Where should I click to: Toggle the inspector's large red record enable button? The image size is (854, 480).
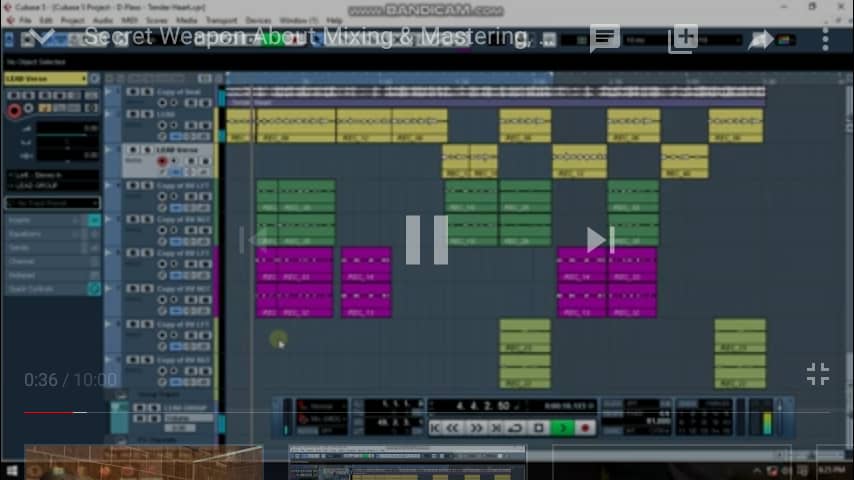point(14,111)
